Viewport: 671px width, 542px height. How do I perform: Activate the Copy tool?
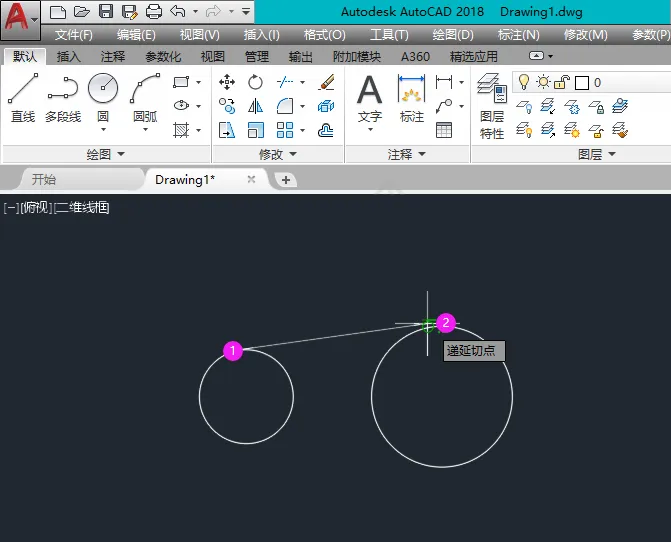(x=227, y=106)
